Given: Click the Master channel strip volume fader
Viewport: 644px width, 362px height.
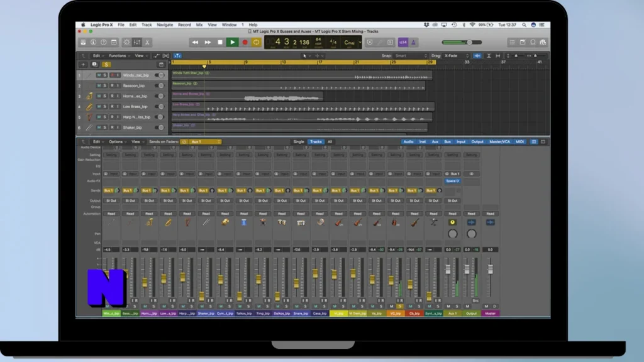Looking at the screenshot, I should pyautogui.click(x=491, y=269).
